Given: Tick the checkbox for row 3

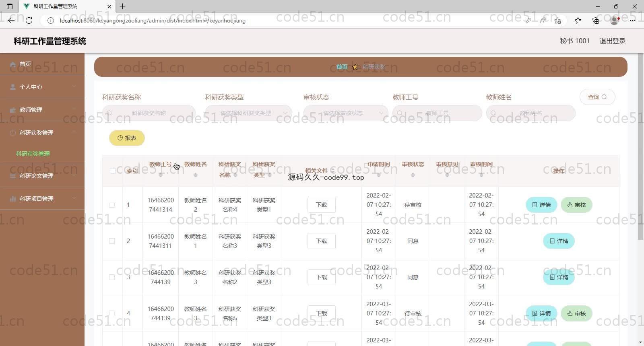Looking at the screenshot, I should coord(112,277).
